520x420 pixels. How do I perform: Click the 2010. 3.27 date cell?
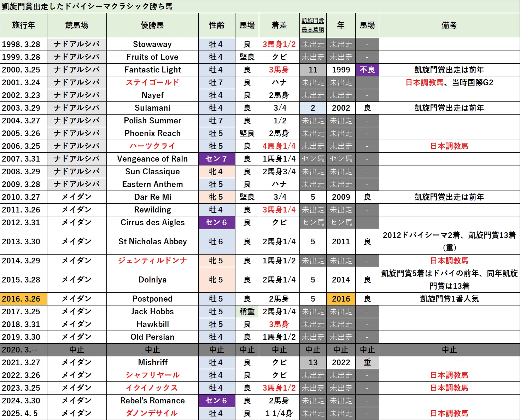(24, 197)
